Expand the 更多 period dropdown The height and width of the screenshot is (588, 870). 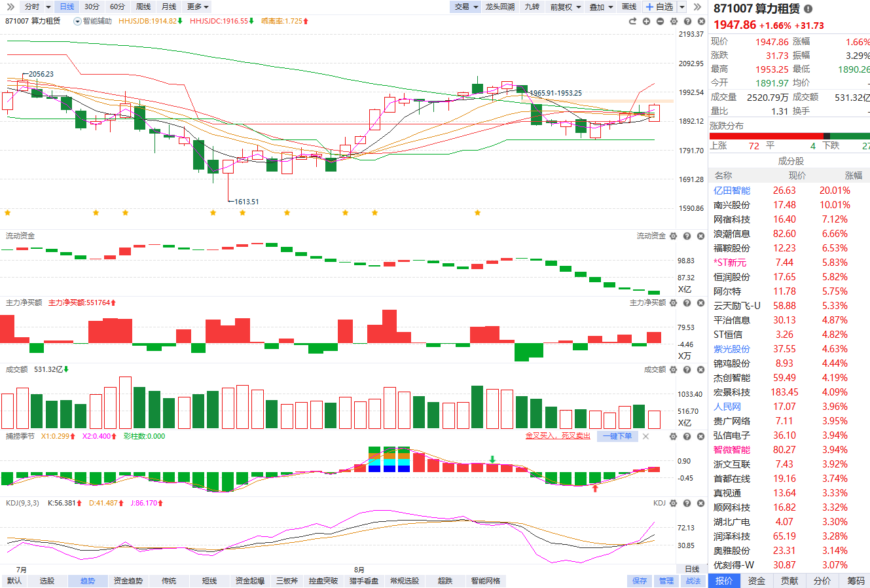pyautogui.click(x=198, y=7)
